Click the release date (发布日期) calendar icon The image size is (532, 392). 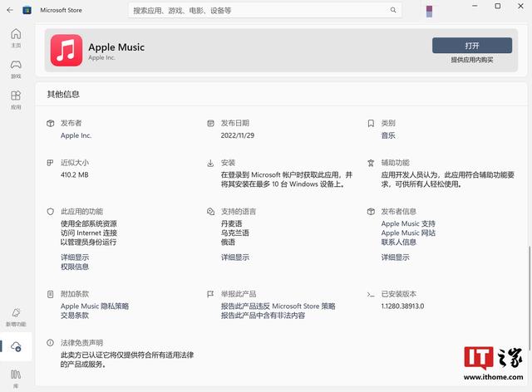pos(210,123)
